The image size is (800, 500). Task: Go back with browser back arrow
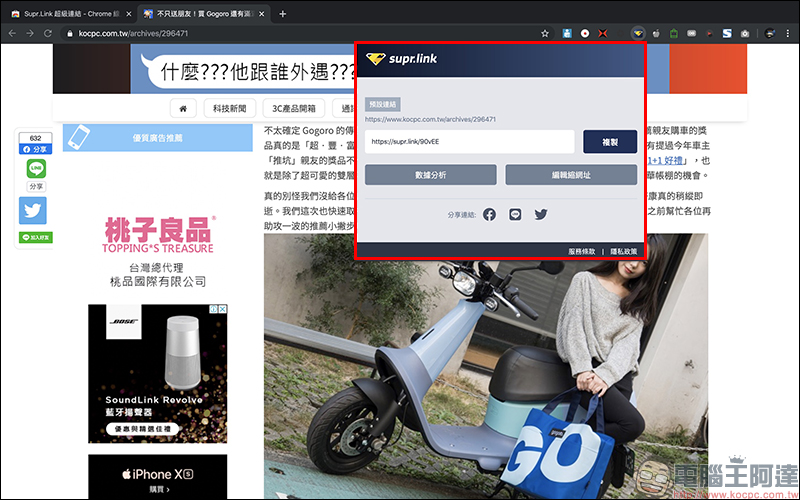12,34
